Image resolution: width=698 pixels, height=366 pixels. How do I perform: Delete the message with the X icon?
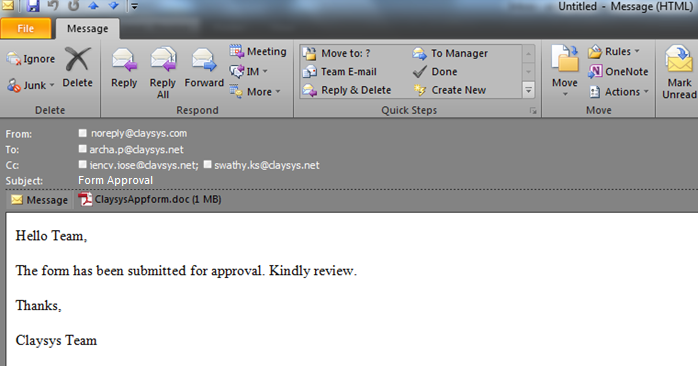tap(77, 67)
